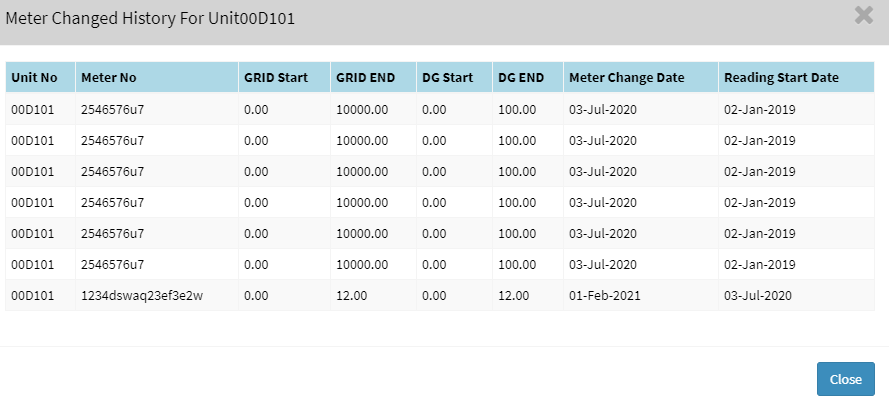Select second row's Meter Change Date 03-Jul-2020
889x407 pixels.
(x=602, y=141)
